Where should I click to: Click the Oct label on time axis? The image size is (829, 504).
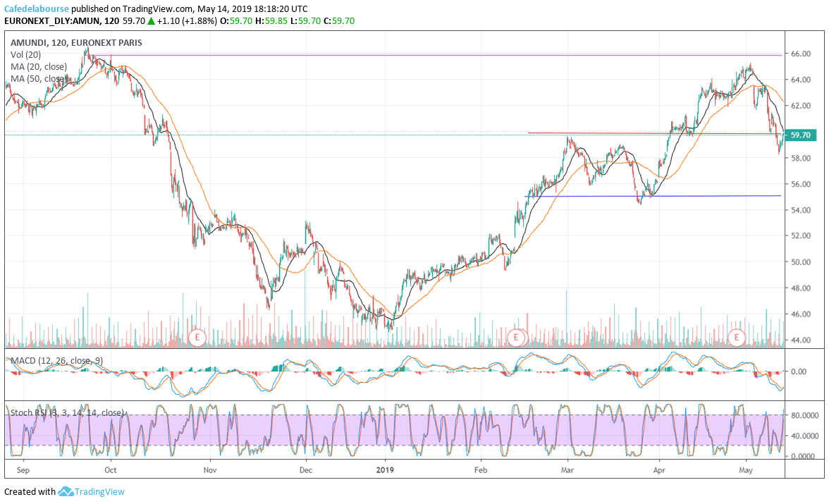click(111, 468)
